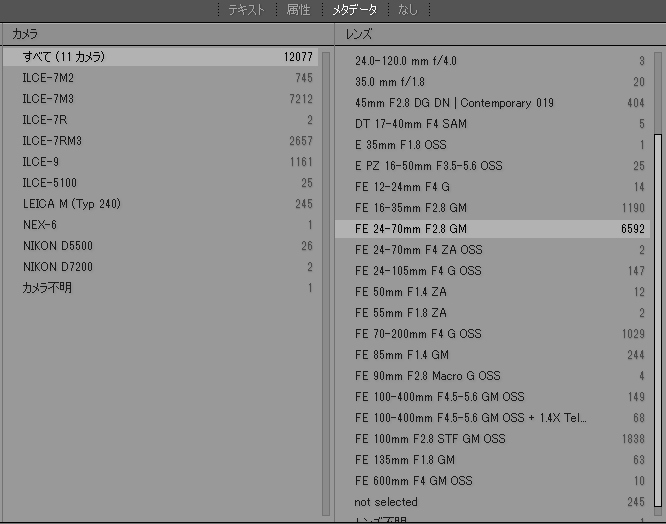Filter by ILCE-7M3 camera
The height and width of the screenshot is (524, 666).
tap(161, 99)
